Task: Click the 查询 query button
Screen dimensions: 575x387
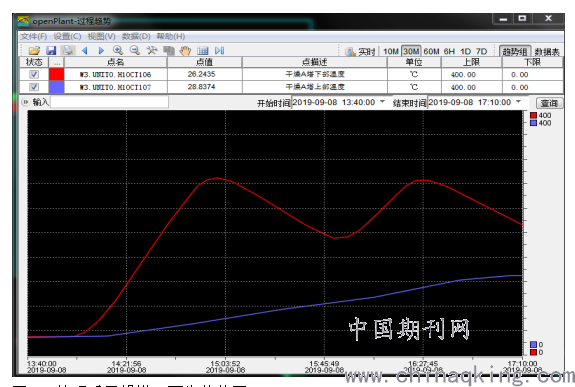Action: (x=549, y=103)
